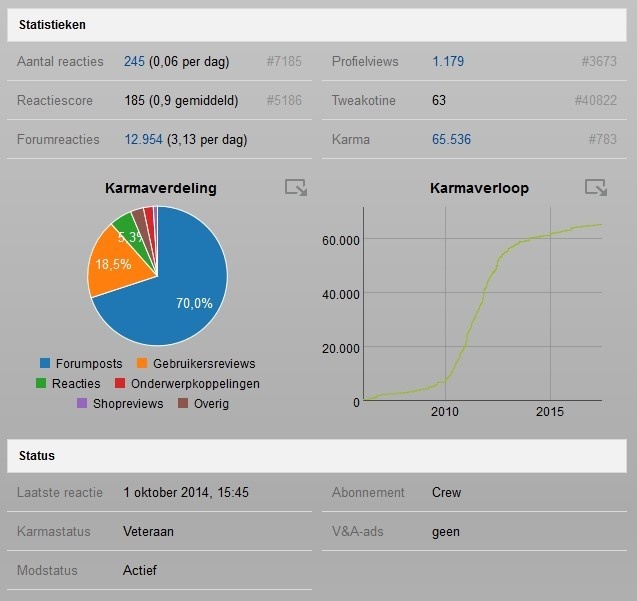Click the Profielviews label
637x601 pixels.
pos(365,61)
